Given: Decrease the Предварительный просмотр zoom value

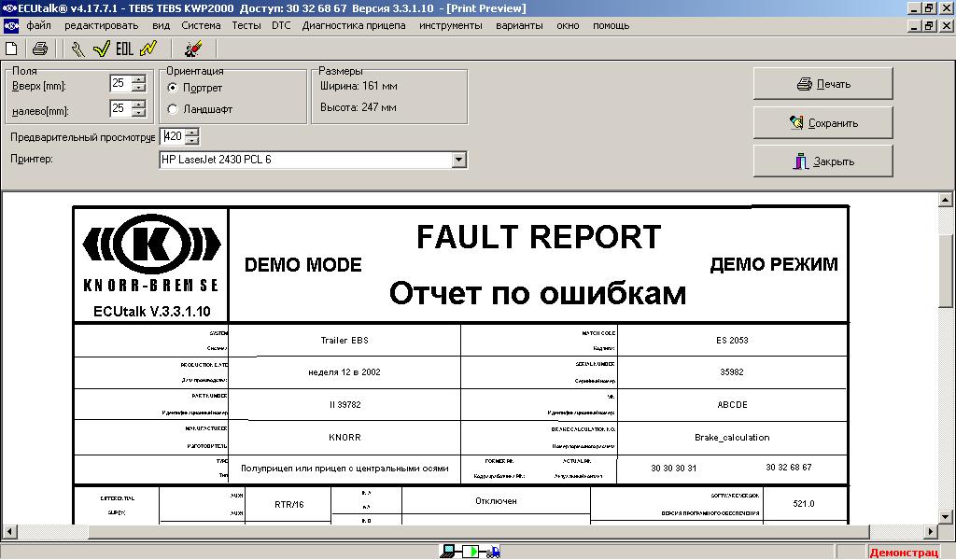Looking at the screenshot, I should [192, 141].
